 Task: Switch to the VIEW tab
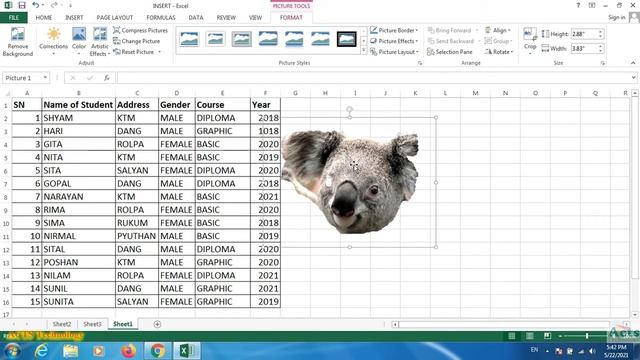pyautogui.click(x=256, y=18)
